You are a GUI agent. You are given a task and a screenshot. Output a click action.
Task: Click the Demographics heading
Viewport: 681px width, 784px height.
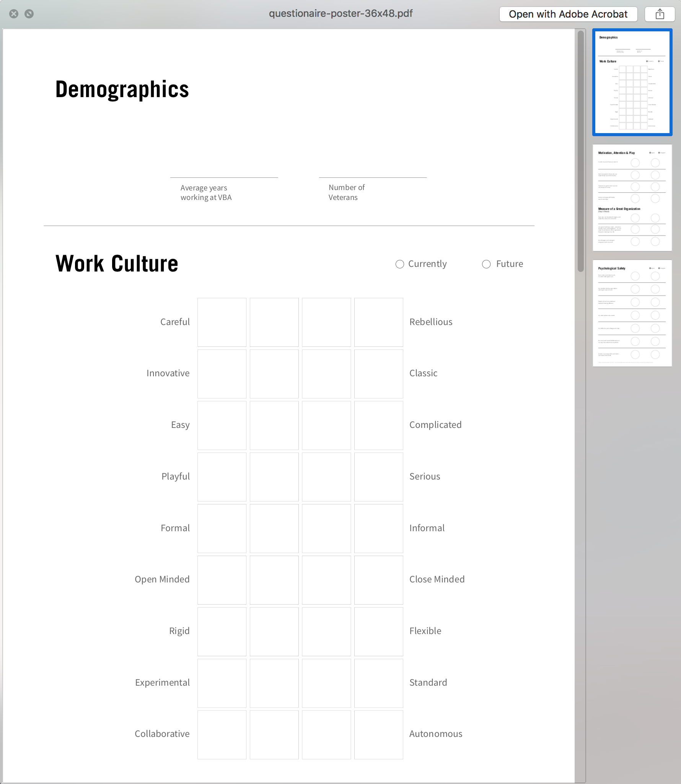(x=122, y=89)
